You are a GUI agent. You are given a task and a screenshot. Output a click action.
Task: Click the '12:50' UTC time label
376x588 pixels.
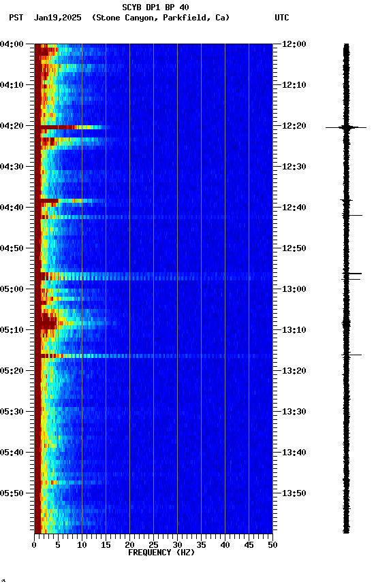[294, 248]
